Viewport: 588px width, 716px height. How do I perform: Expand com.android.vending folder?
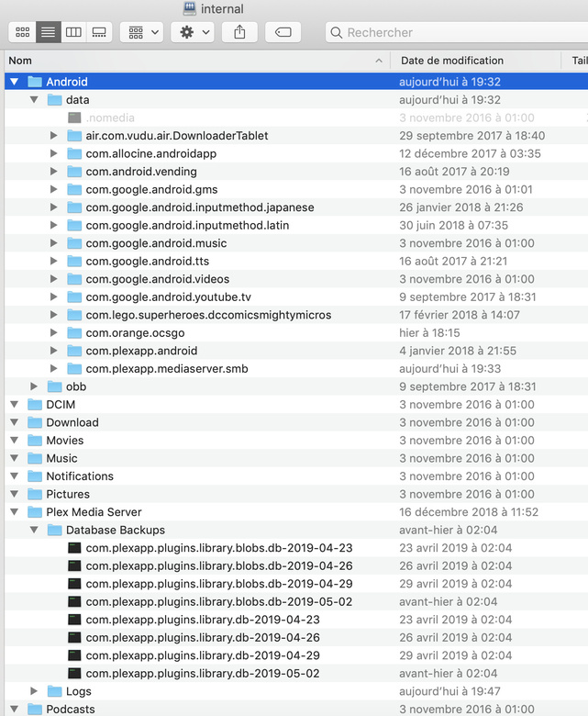[54, 172]
